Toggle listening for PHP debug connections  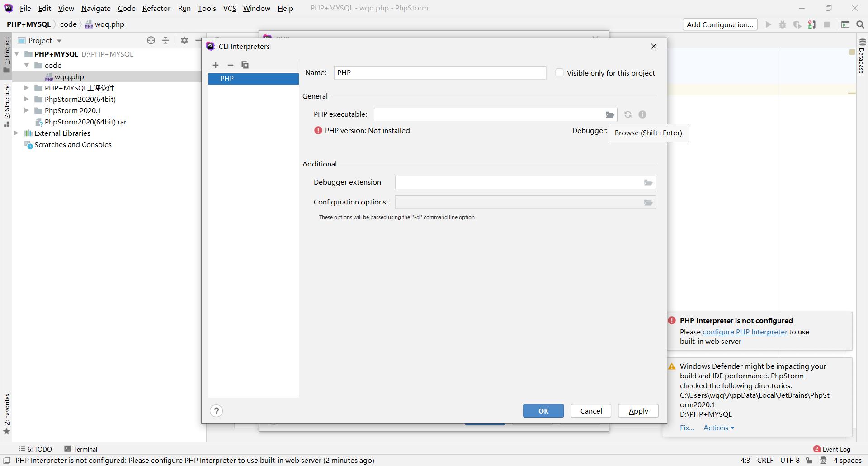click(x=812, y=24)
